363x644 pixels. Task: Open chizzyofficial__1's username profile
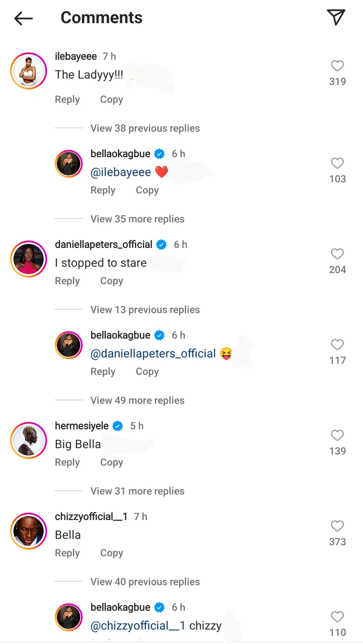coord(91,517)
